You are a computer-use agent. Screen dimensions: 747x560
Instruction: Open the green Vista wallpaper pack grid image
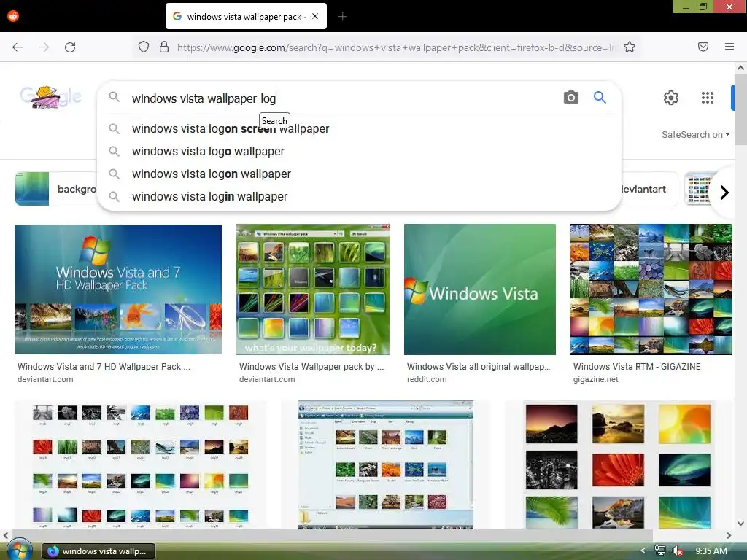pyautogui.click(x=312, y=289)
